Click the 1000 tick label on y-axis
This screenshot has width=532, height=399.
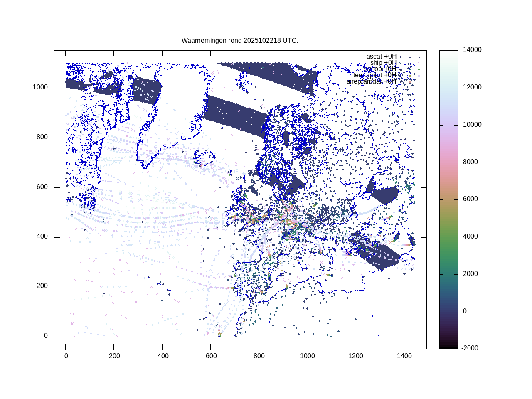point(40,88)
